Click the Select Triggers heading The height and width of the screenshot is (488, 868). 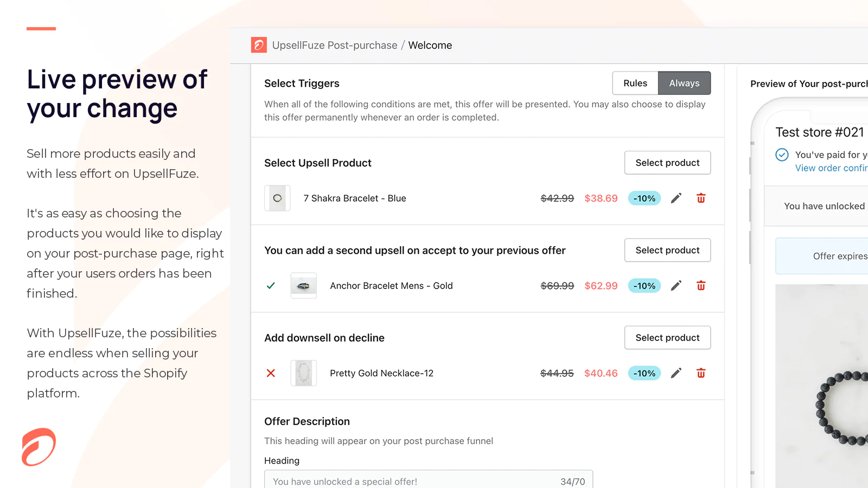click(x=302, y=84)
